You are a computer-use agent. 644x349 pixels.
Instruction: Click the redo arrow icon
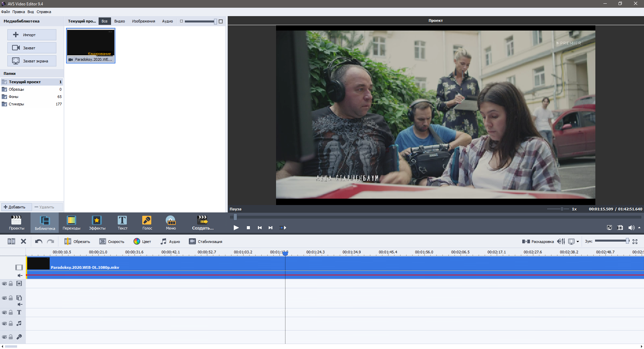(51, 241)
